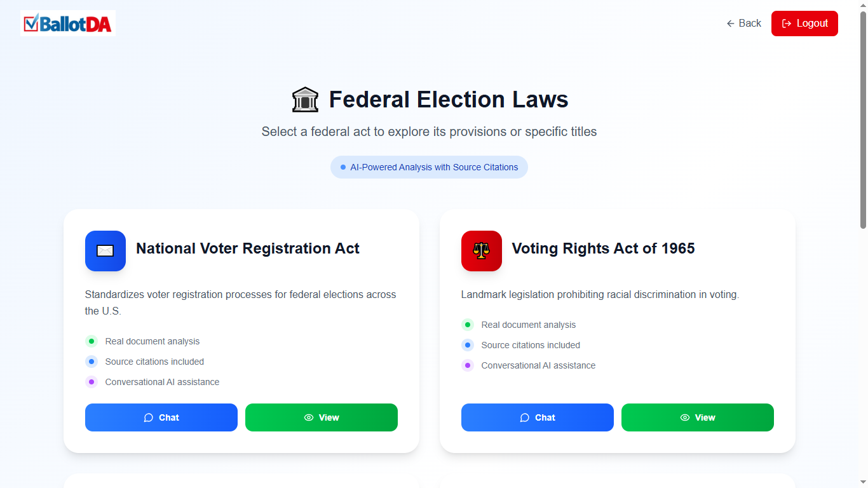Image resolution: width=868 pixels, height=488 pixels.
Task: Click the envelope icon for National Voter Registration Act
Action: [105, 251]
